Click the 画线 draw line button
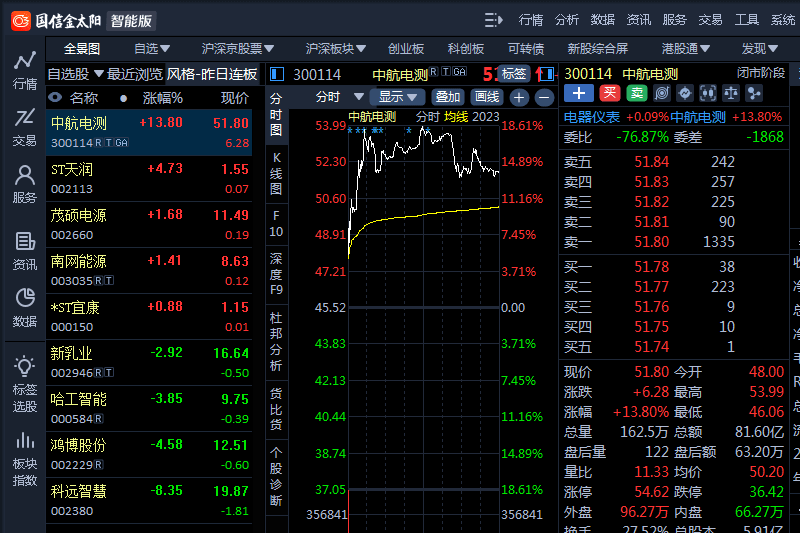 (487, 97)
